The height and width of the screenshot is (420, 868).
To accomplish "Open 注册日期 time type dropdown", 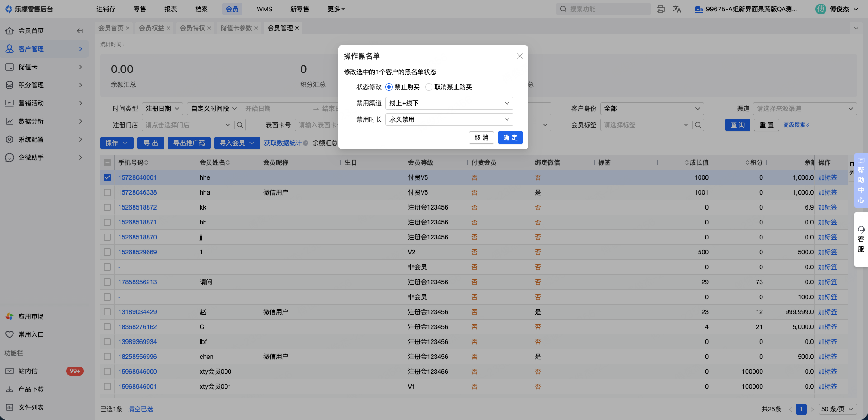I will coord(163,109).
